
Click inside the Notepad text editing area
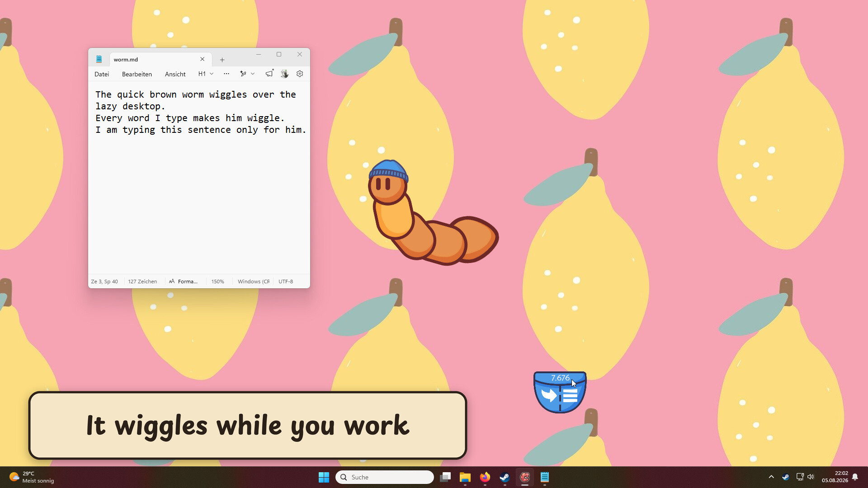199,178
